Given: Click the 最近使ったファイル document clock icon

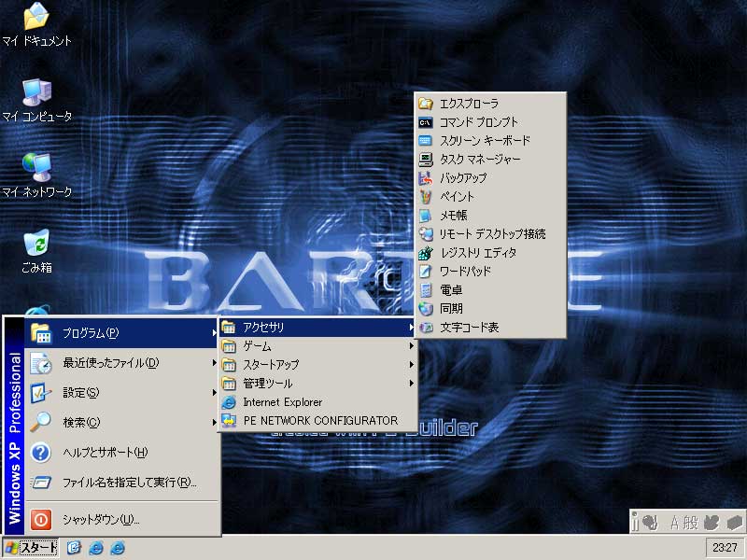Looking at the screenshot, I should pyautogui.click(x=41, y=363).
